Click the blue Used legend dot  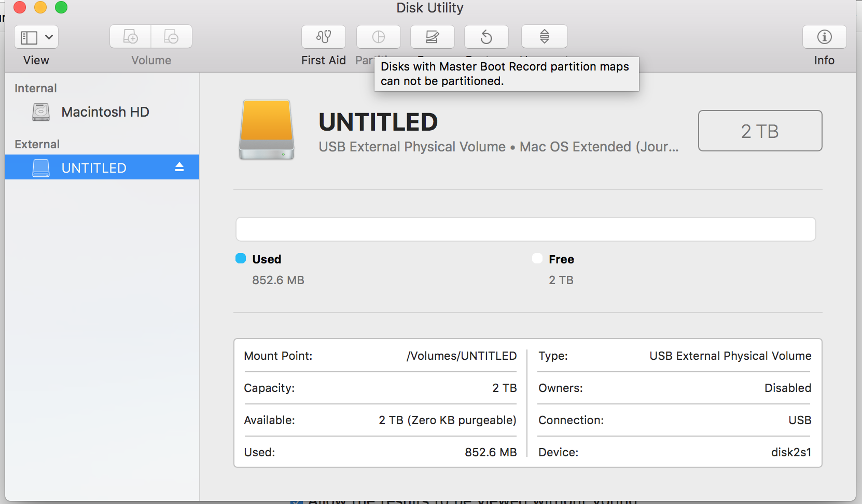point(241,258)
